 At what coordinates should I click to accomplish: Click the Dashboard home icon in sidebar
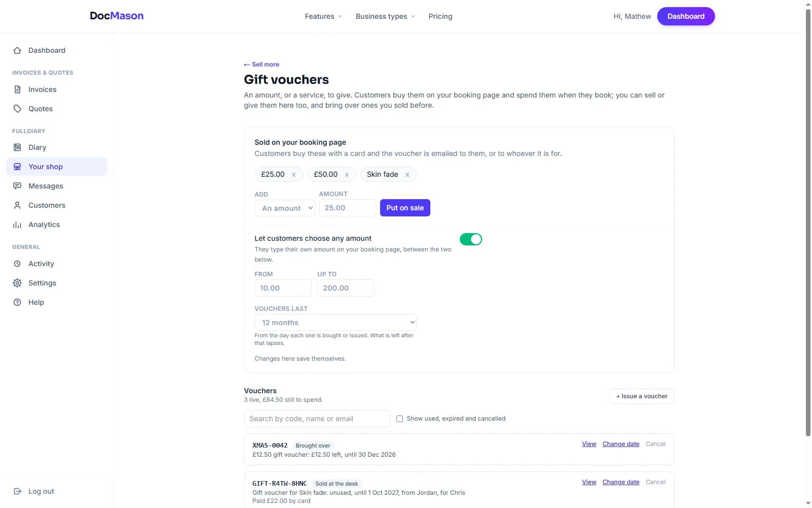pyautogui.click(x=17, y=50)
